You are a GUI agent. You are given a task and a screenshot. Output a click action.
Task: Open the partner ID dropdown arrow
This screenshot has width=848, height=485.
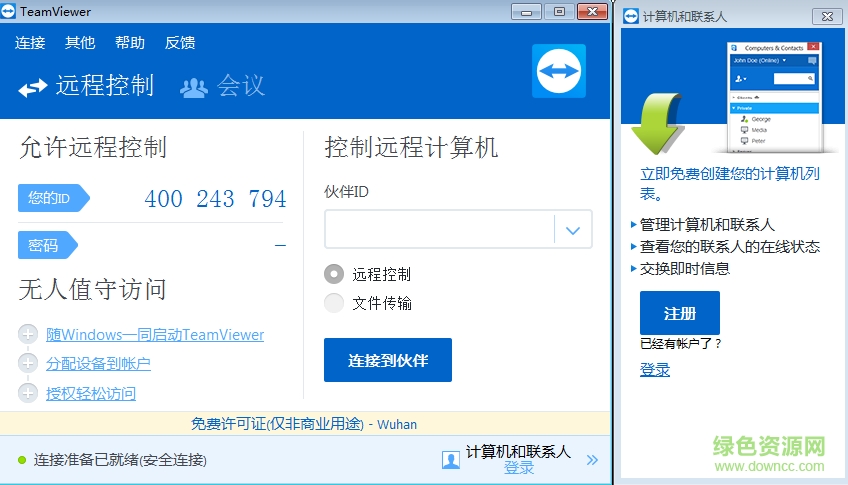[573, 230]
